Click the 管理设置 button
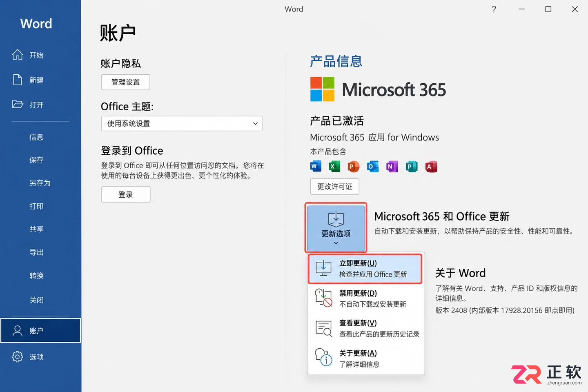 tap(125, 82)
